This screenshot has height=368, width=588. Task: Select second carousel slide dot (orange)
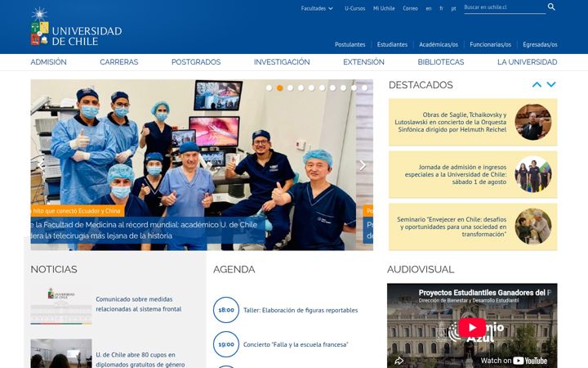(280, 88)
